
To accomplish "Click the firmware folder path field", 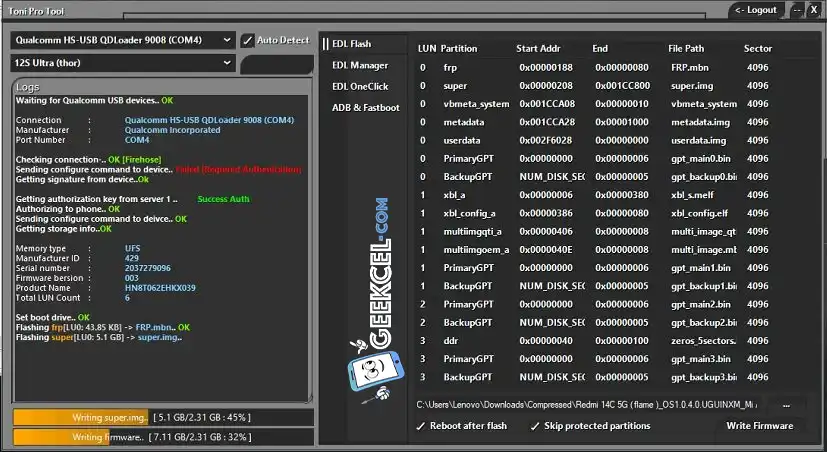I will coord(586,405).
